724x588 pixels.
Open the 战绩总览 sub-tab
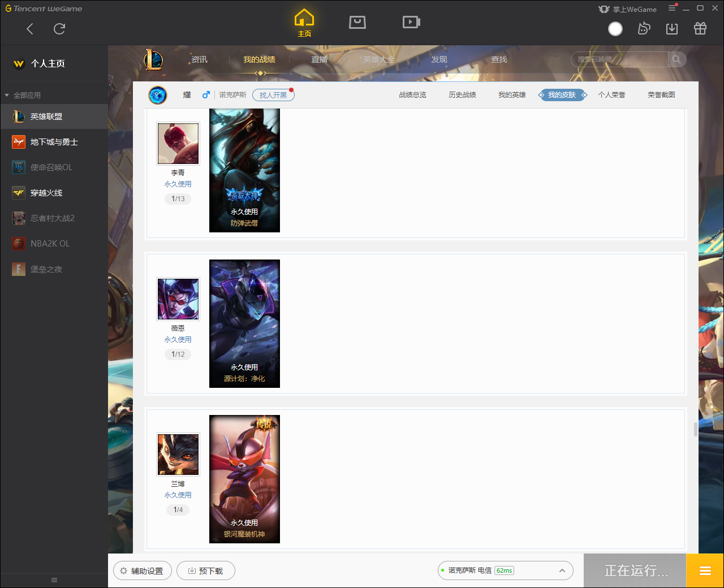(412, 95)
